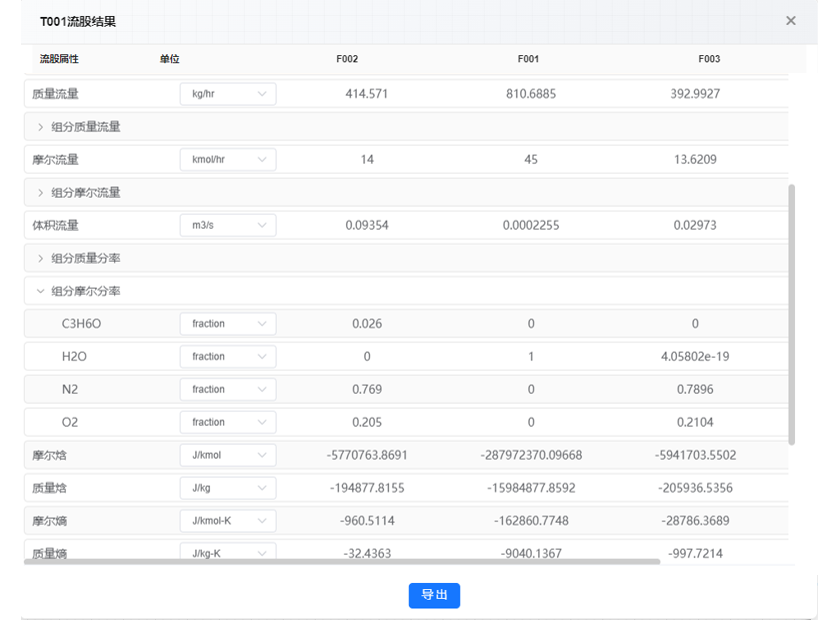Close the T001流股结果 dialog

click(x=790, y=20)
